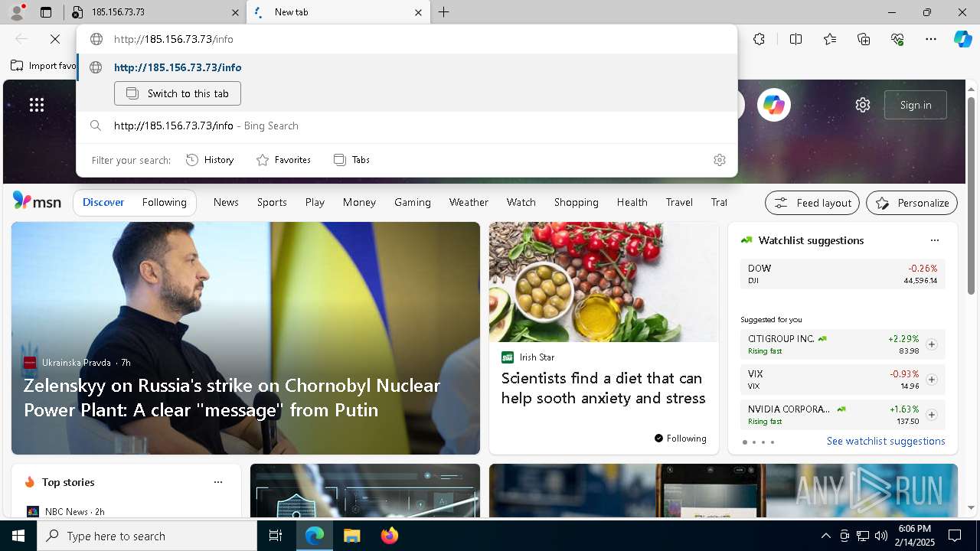Filter search by Tabs
The height and width of the screenshot is (551, 980).
(x=351, y=160)
